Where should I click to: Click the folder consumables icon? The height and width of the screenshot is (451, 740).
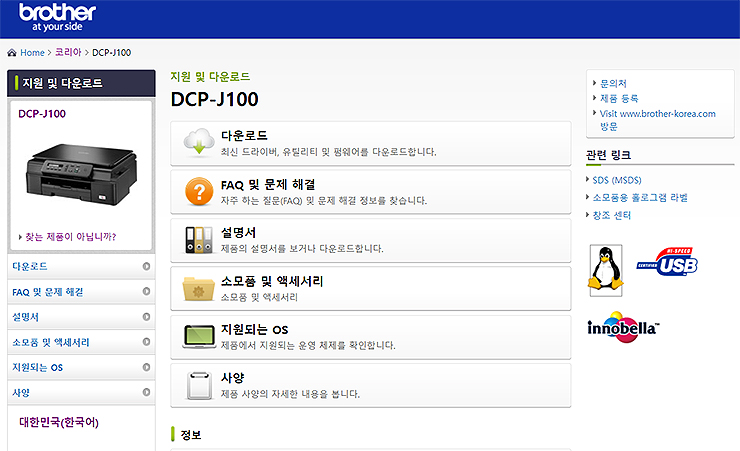tap(199, 289)
